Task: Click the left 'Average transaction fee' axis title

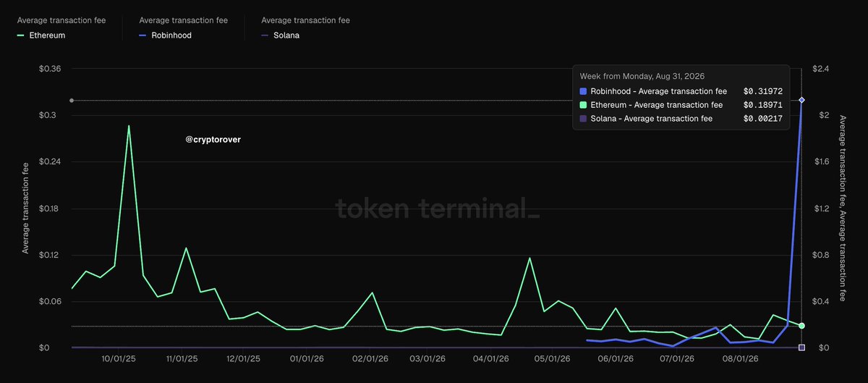Action: pos(25,209)
